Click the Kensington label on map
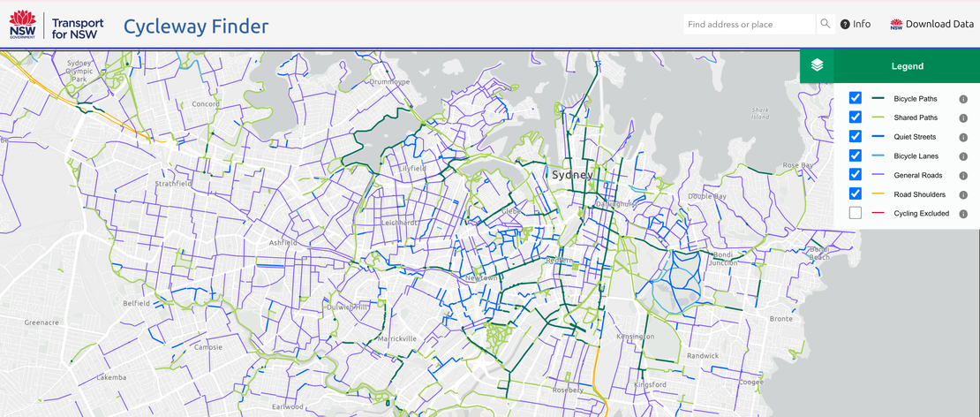 (635, 337)
